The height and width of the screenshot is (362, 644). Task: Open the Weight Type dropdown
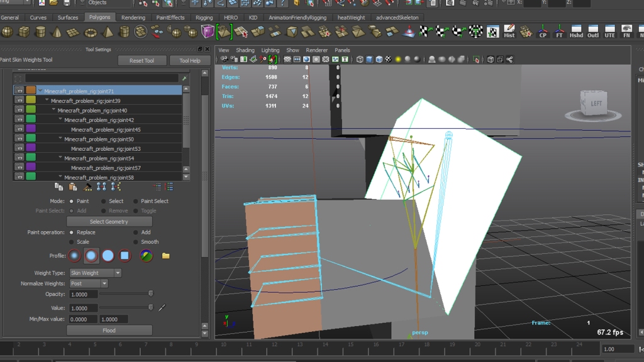click(94, 273)
